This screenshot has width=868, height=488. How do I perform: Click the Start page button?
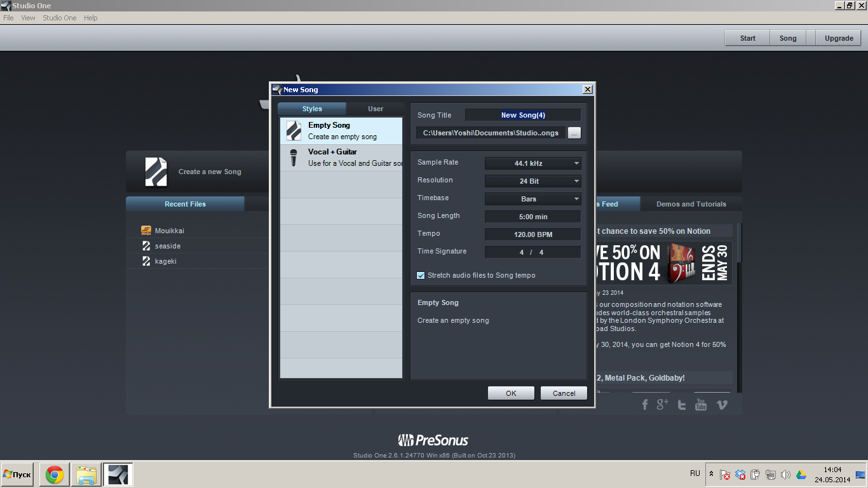tap(748, 38)
